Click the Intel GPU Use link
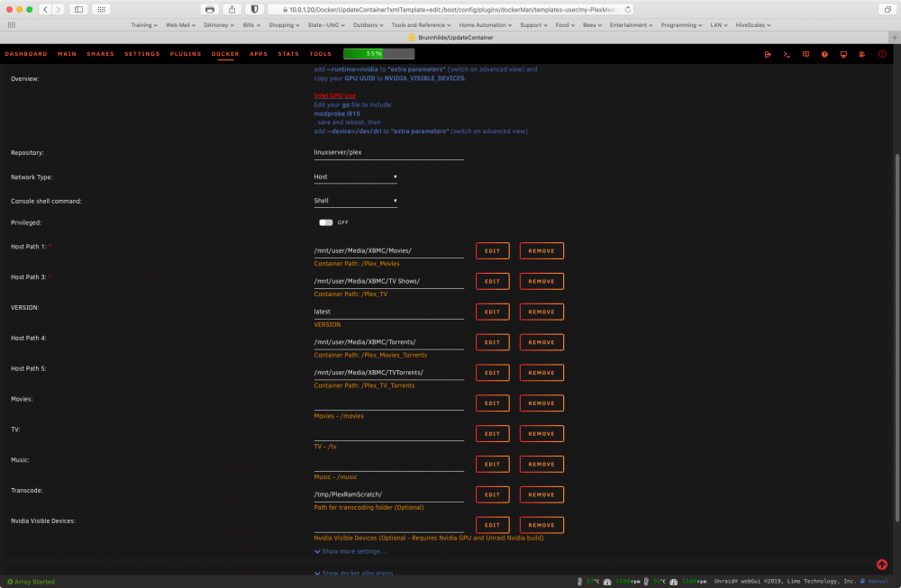This screenshot has width=901, height=588. 334,95
